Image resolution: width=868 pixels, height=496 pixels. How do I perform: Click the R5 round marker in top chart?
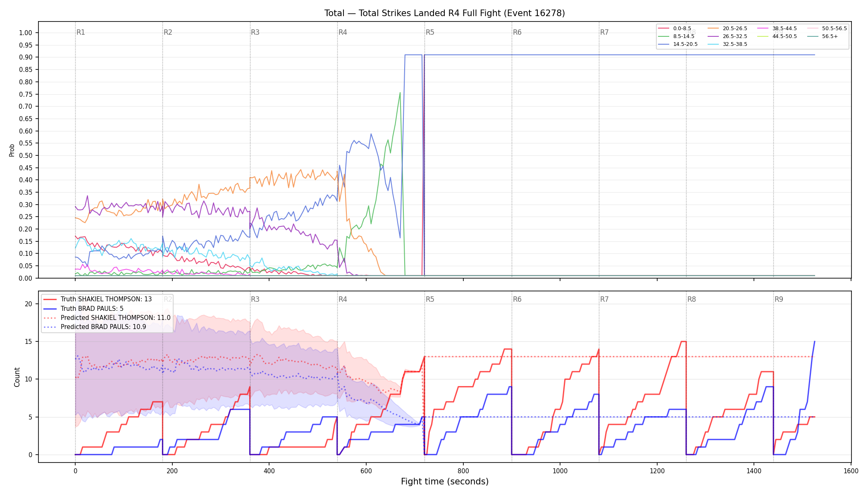[x=430, y=32]
